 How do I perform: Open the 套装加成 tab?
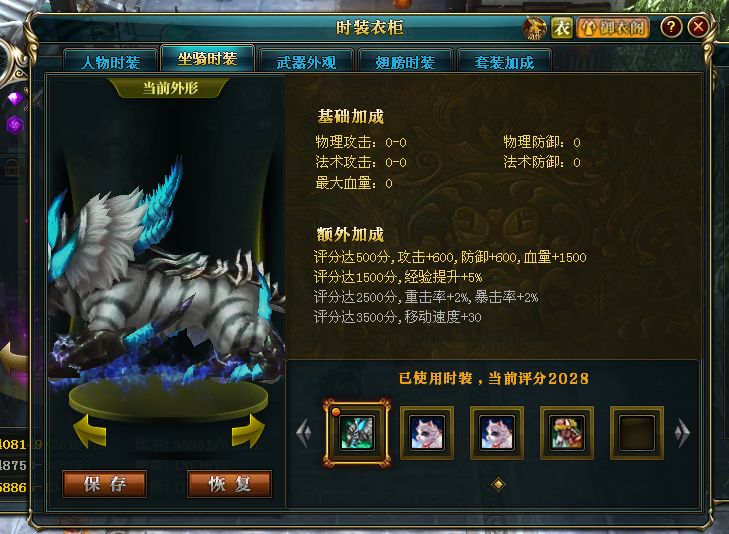tap(504, 61)
